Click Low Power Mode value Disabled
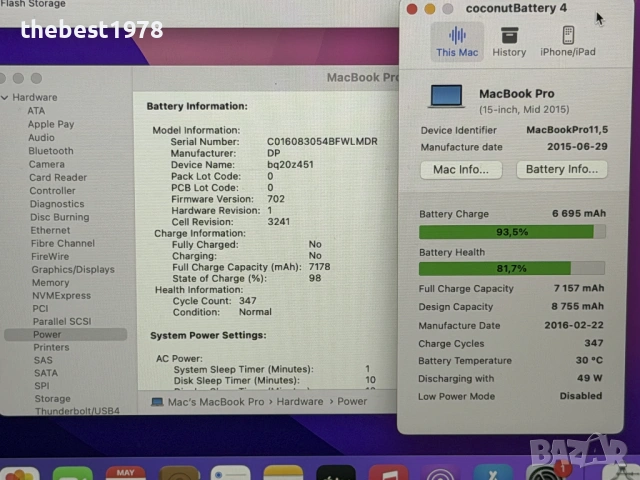 581,396
